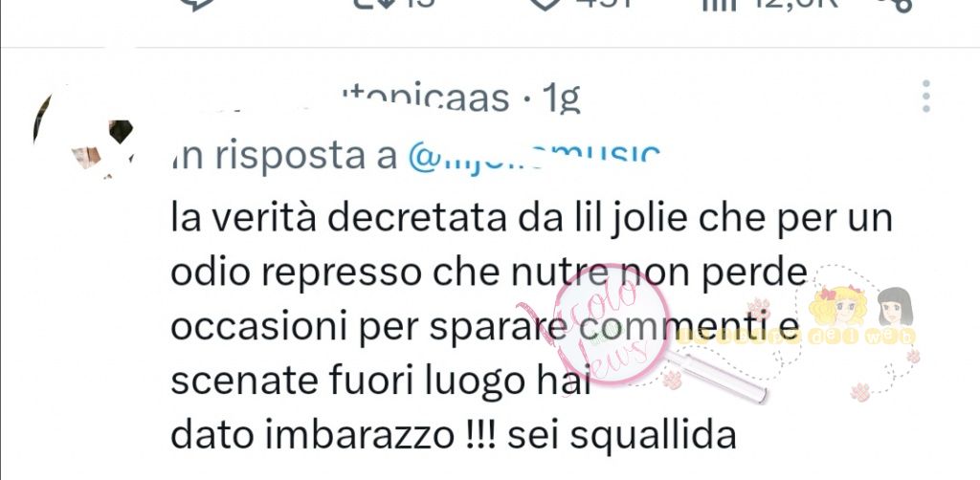This screenshot has width=980, height=480.
Task: Click the blonde cartoon girl watermark
Action: tap(837, 307)
